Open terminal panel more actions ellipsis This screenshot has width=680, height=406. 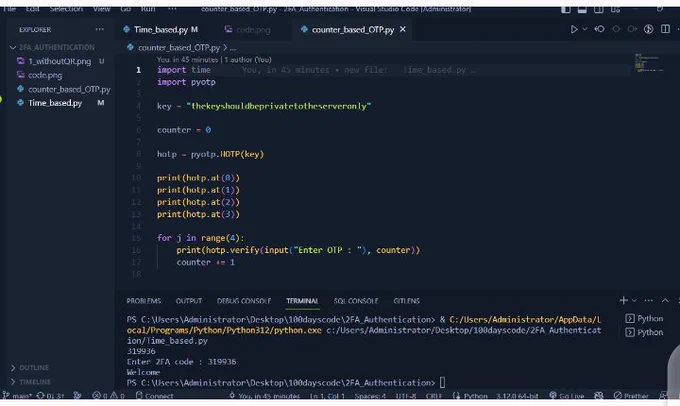click(649, 300)
